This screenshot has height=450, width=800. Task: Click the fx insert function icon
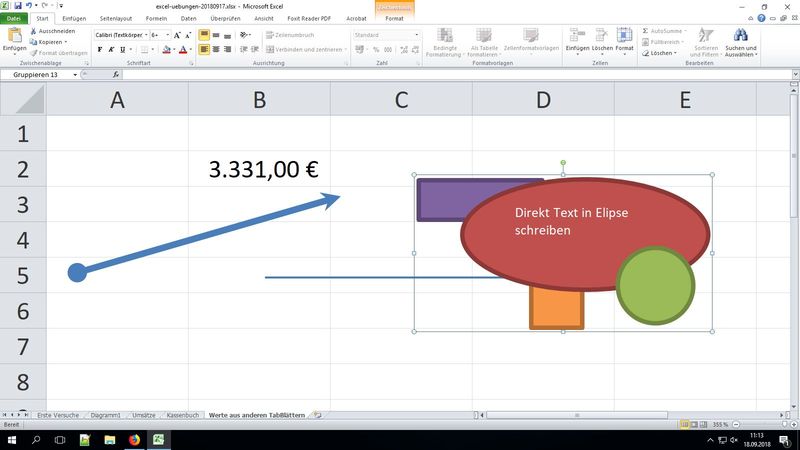[116, 74]
